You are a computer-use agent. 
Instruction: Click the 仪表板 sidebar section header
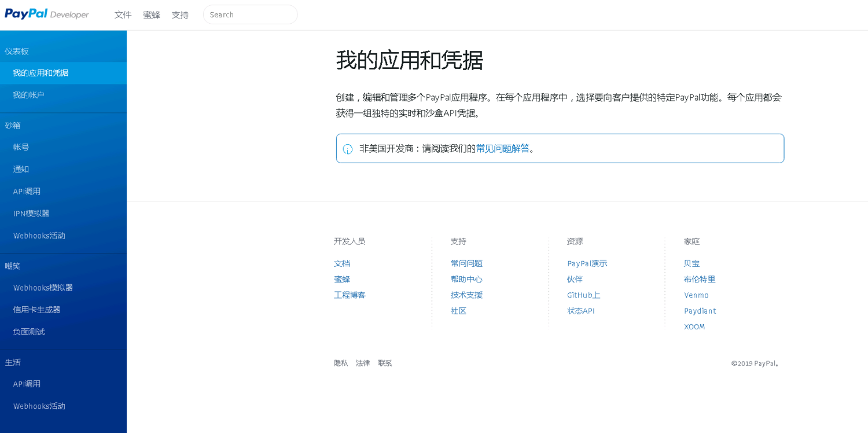[17, 51]
